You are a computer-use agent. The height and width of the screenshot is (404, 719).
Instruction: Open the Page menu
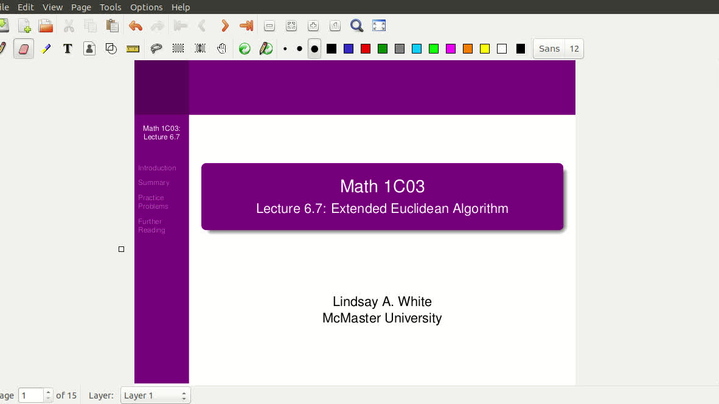pos(81,7)
